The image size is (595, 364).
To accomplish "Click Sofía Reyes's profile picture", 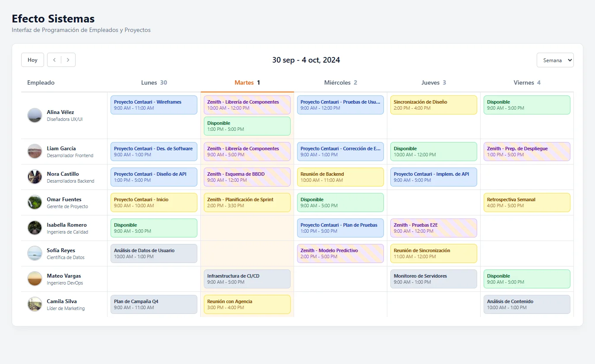I will pos(35,253).
